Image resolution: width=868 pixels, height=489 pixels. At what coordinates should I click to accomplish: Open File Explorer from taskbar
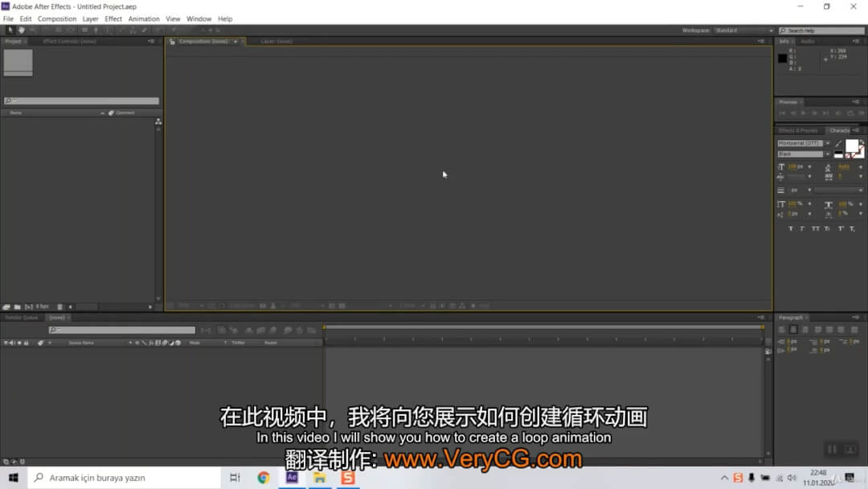pos(320,478)
